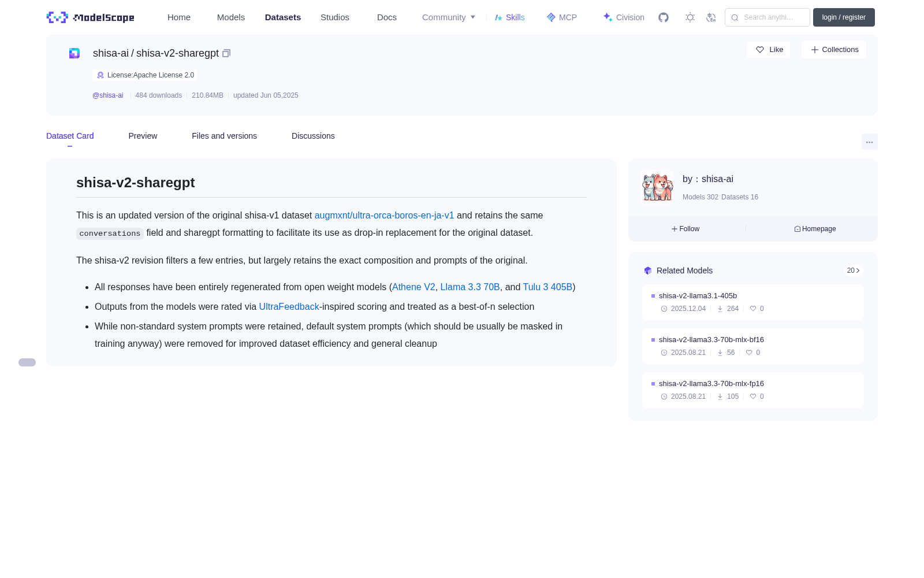Open shisa-v2-llama3.3-70b-mlx-bf16 model card
Viewport: 924px width, 578px height.
753,346
